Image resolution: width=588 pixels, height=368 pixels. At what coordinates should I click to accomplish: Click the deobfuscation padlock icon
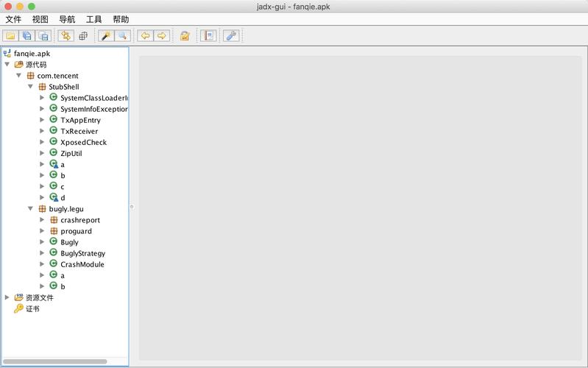pos(185,35)
